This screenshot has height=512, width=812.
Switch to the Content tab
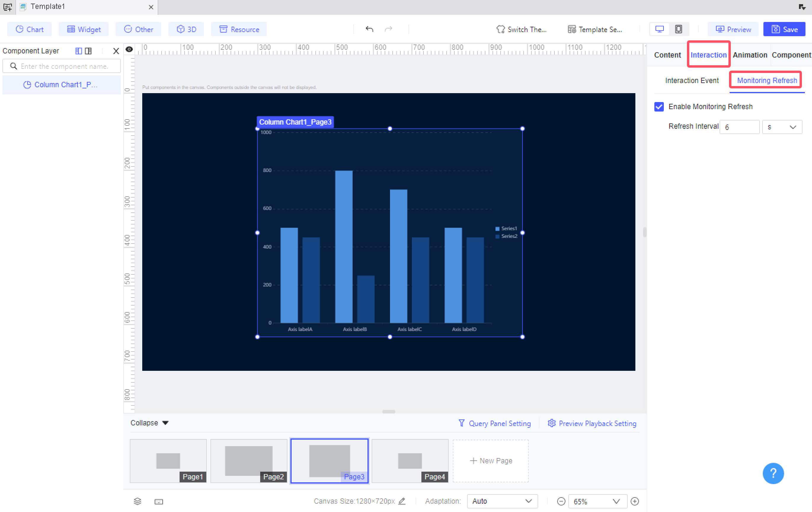[667, 55]
